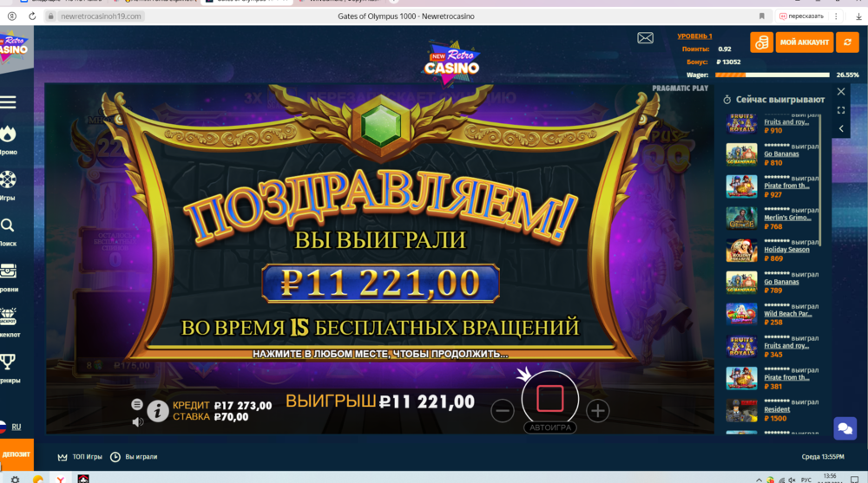The width and height of the screenshot is (868, 483).
Task: Change the RU language selector
Action: click(10, 428)
